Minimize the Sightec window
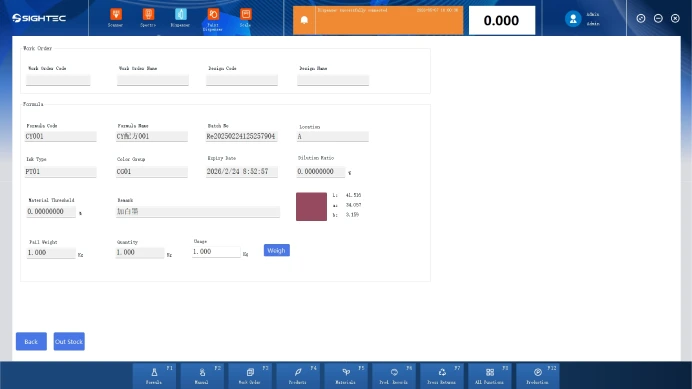Image resolution: width=692 pixels, height=389 pixels. [658, 18]
